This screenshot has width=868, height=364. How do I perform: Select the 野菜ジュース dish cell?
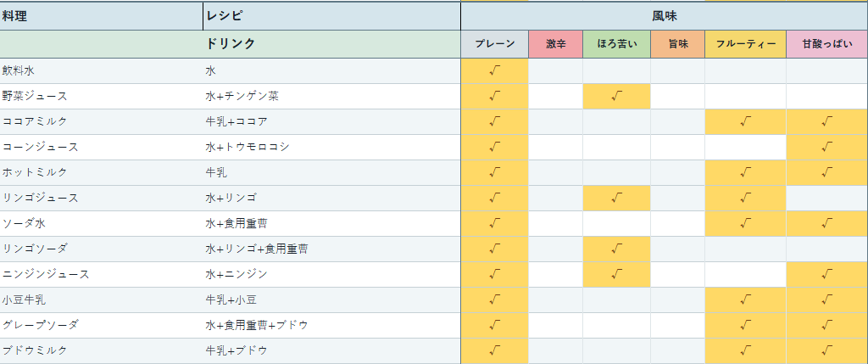[102, 97]
